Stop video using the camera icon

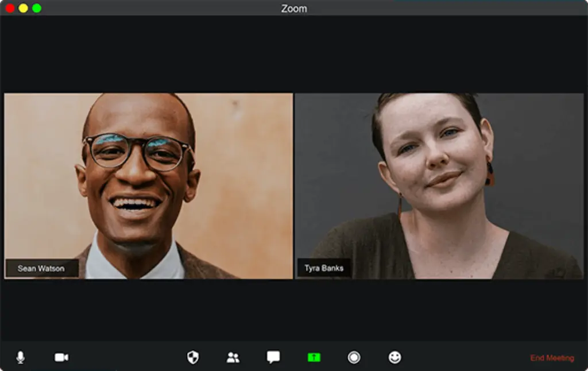[x=61, y=358]
